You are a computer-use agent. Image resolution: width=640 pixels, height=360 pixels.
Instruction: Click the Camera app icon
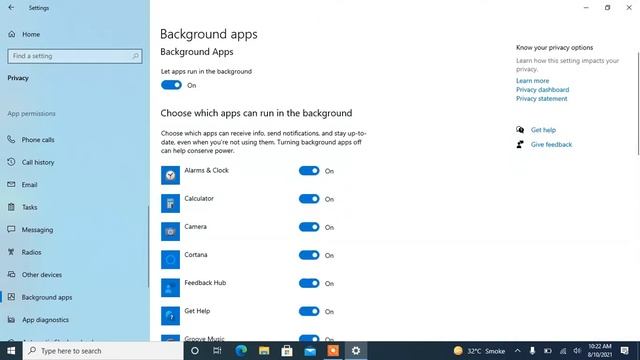[x=170, y=231]
